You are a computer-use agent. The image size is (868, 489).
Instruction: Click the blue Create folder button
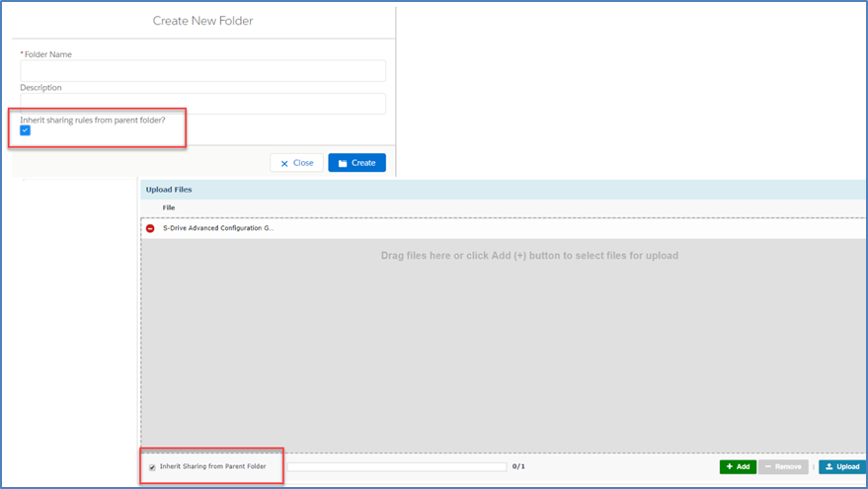(x=356, y=163)
